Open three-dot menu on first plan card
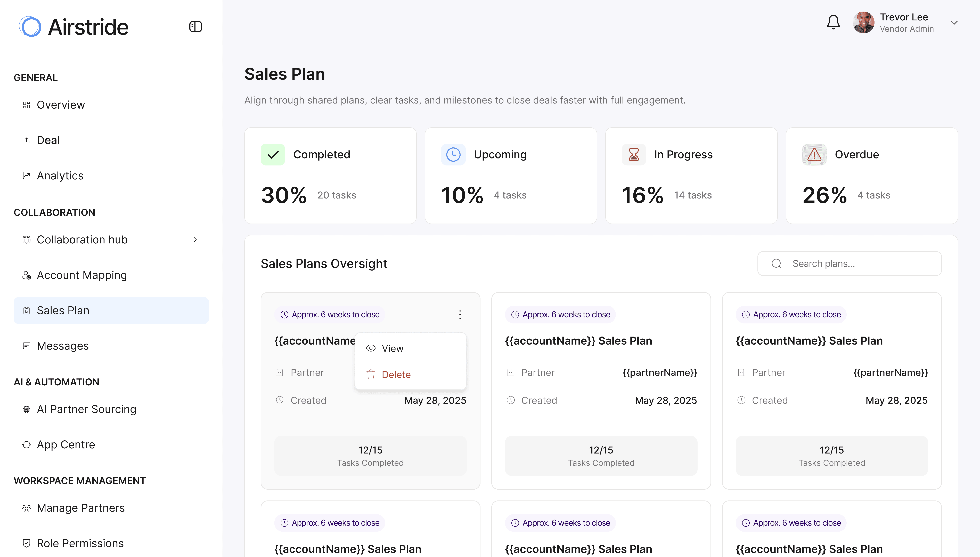Screen dimensions: 980x557 coord(460,314)
